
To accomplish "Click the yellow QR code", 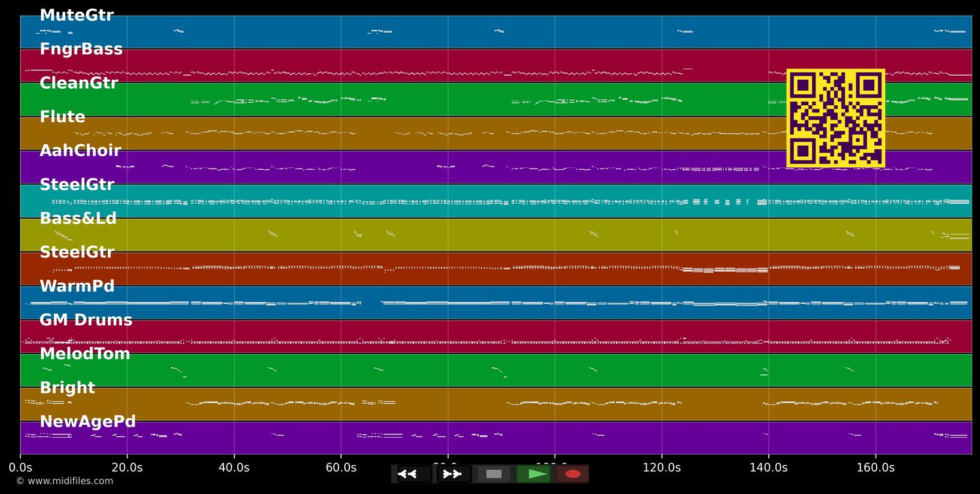I will 836,118.
